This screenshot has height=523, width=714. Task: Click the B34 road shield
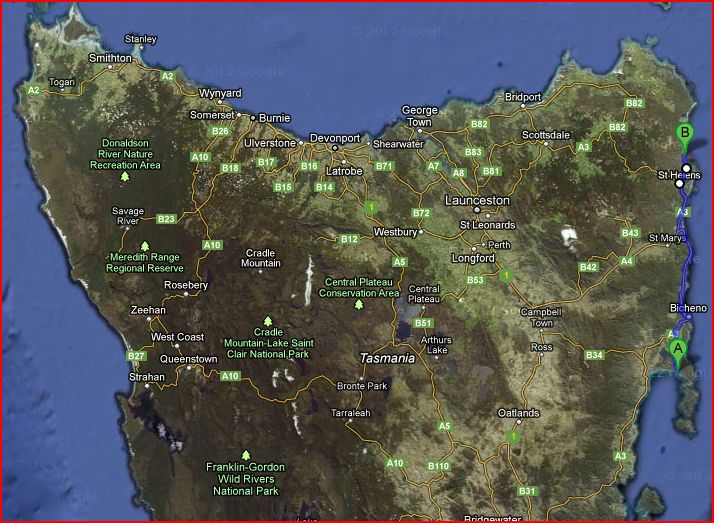pos(595,355)
